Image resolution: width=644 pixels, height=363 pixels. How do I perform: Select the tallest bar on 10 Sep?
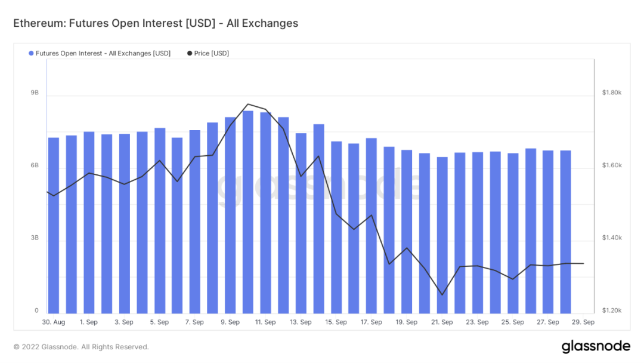pos(247,212)
